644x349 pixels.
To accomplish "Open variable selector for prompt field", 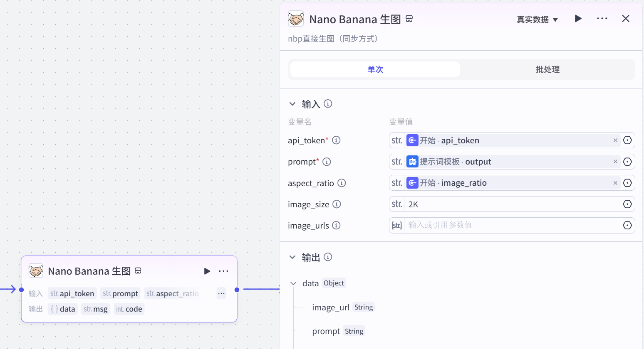I will [x=627, y=162].
